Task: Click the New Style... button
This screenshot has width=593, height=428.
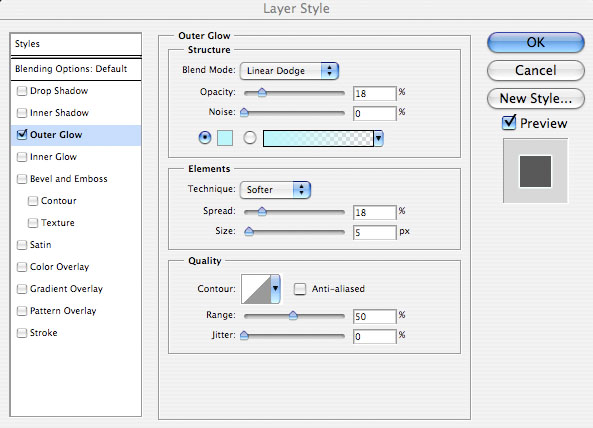Action: click(x=536, y=98)
